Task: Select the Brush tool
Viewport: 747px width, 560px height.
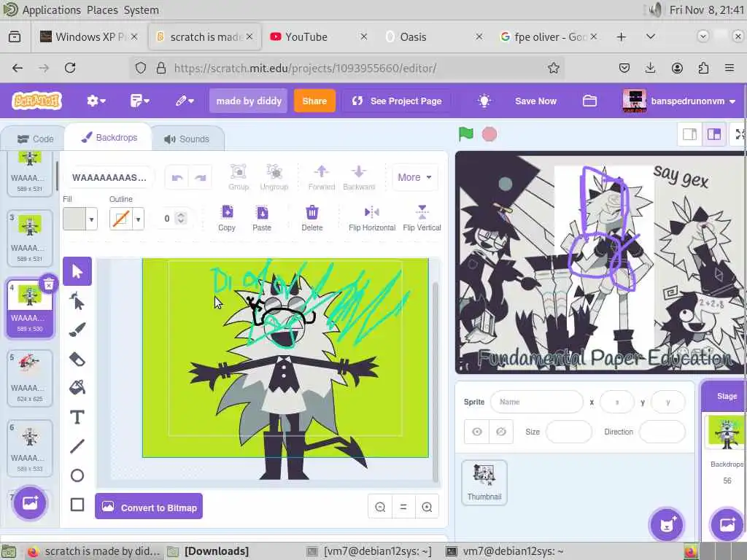Action: 77,330
